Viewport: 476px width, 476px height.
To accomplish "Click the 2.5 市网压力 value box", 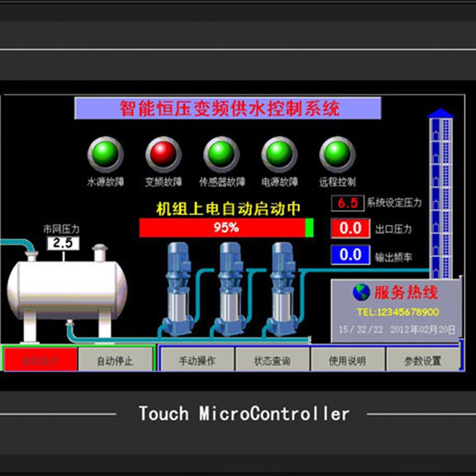I will click(63, 243).
